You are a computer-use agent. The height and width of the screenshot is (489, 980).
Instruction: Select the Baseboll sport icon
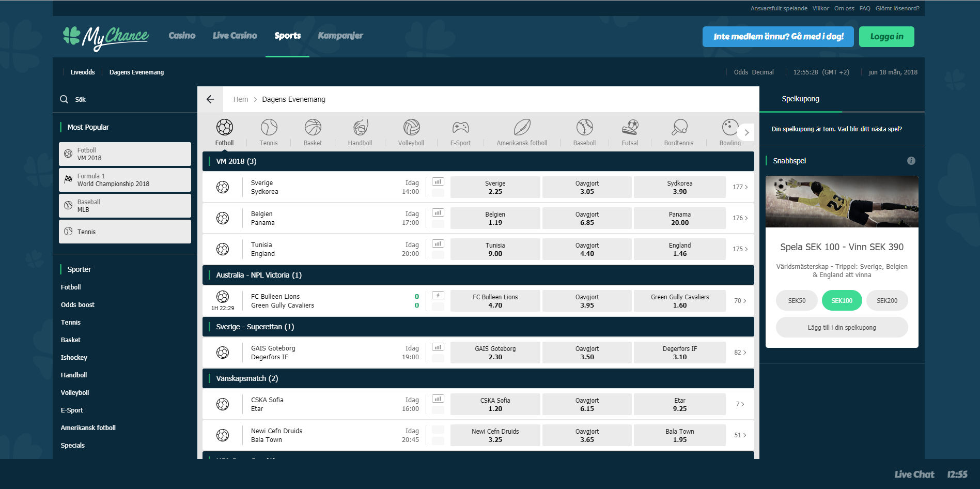click(x=584, y=127)
